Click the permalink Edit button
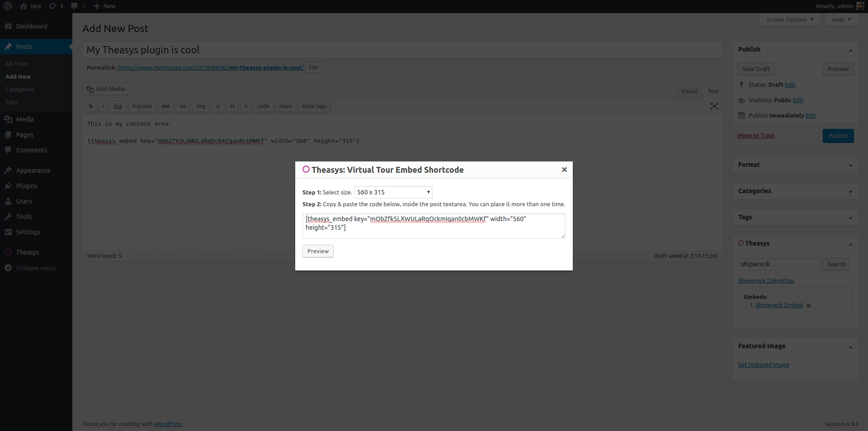This screenshot has height=431, width=868. click(x=313, y=68)
